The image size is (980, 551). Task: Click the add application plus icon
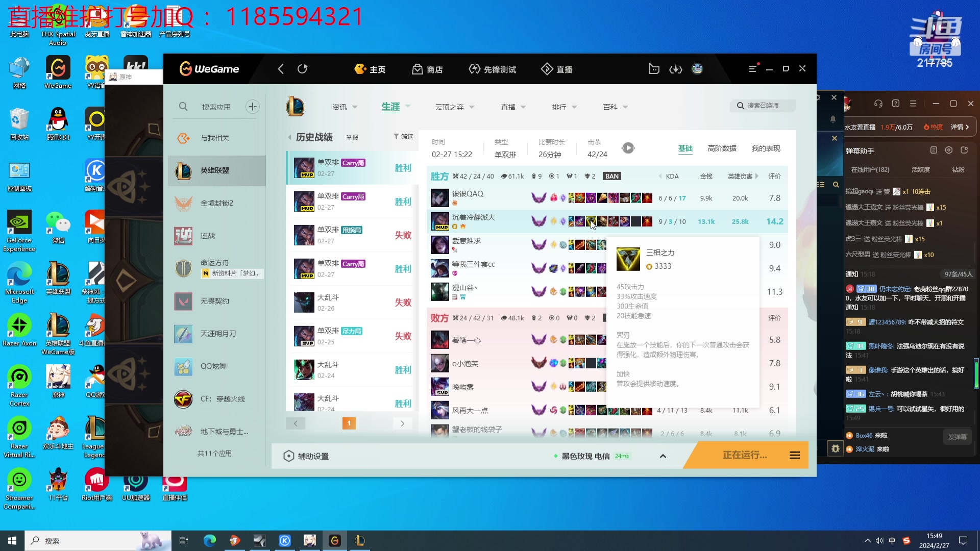click(x=252, y=107)
